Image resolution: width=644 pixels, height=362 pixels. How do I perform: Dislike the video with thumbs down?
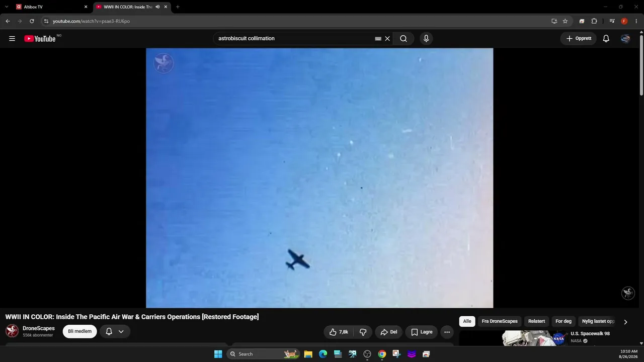363,332
